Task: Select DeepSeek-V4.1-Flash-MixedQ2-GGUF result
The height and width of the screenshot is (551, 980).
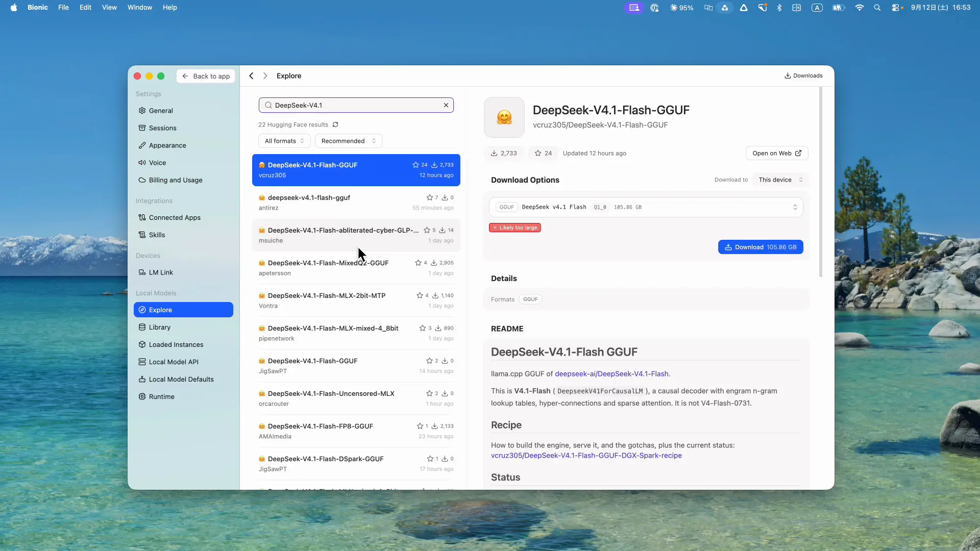Action: pyautogui.click(x=356, y=268)
